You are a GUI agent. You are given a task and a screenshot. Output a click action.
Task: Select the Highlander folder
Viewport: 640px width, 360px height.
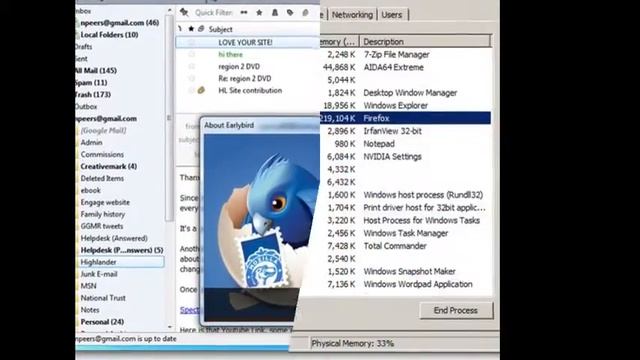pos(120,262)
